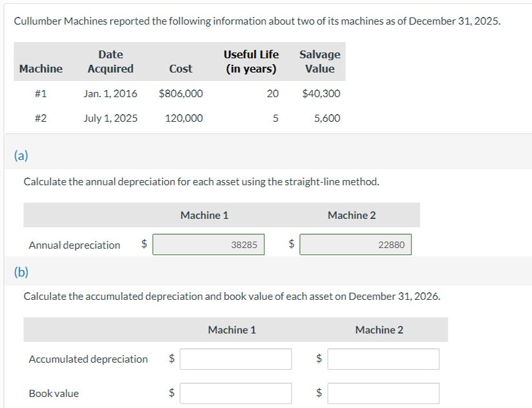
Task: Select the Machine 2 book value input field
Action: (x=384, y=392)
